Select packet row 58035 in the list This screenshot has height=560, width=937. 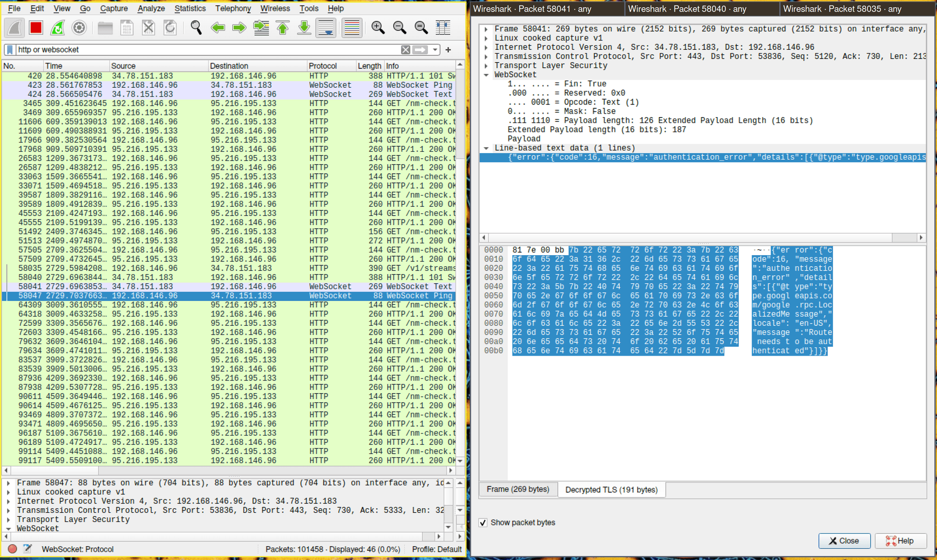tap(195, 268)
